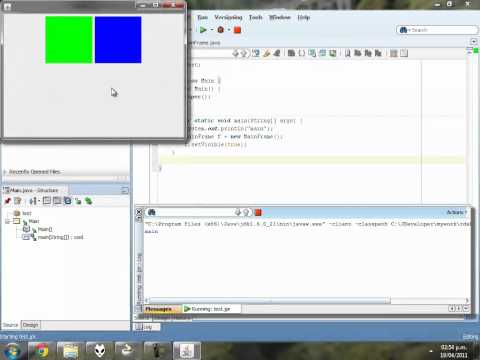
Task: Click the braces icon in editor toolbar
Action: pos(301,53)
